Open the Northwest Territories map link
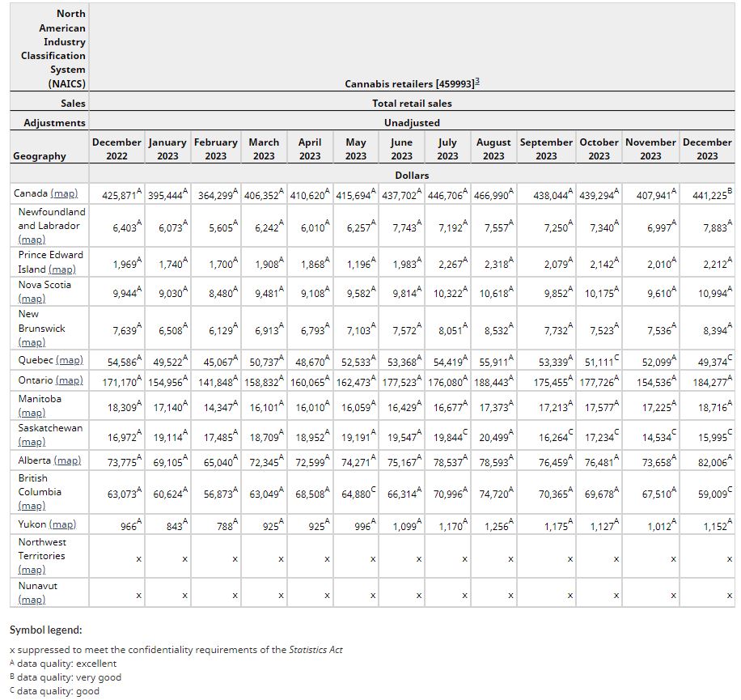This screenshot has height=700, width=741. click(32, 570)
